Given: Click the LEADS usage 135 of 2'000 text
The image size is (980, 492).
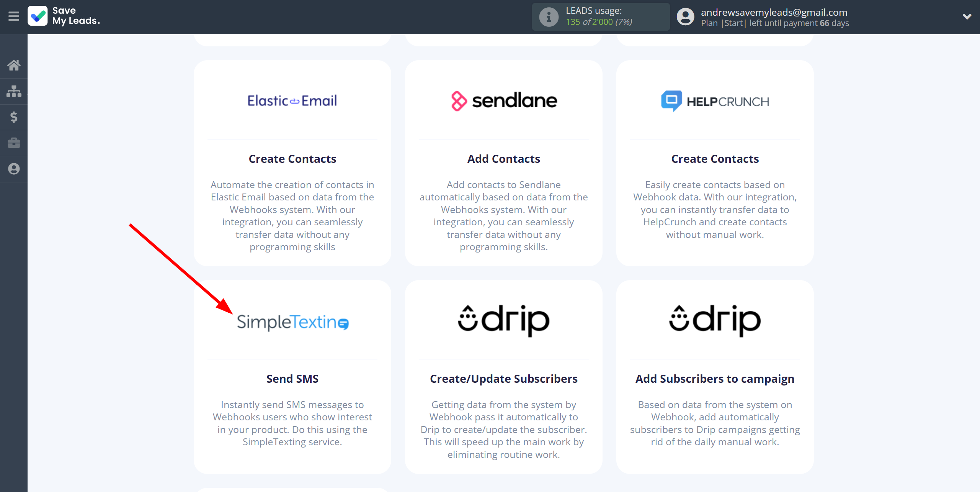Looking at the screenshot, I should click(x=599, y=22).
